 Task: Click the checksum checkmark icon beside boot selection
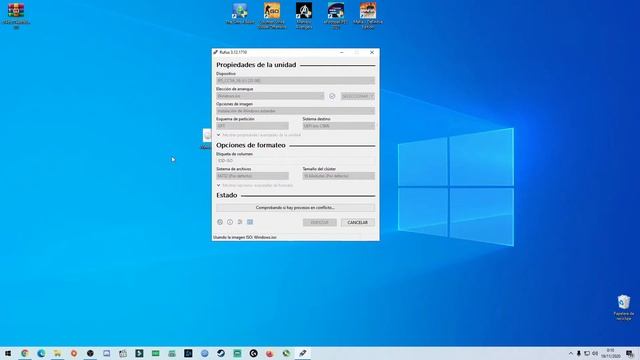(x=332, y=96)
